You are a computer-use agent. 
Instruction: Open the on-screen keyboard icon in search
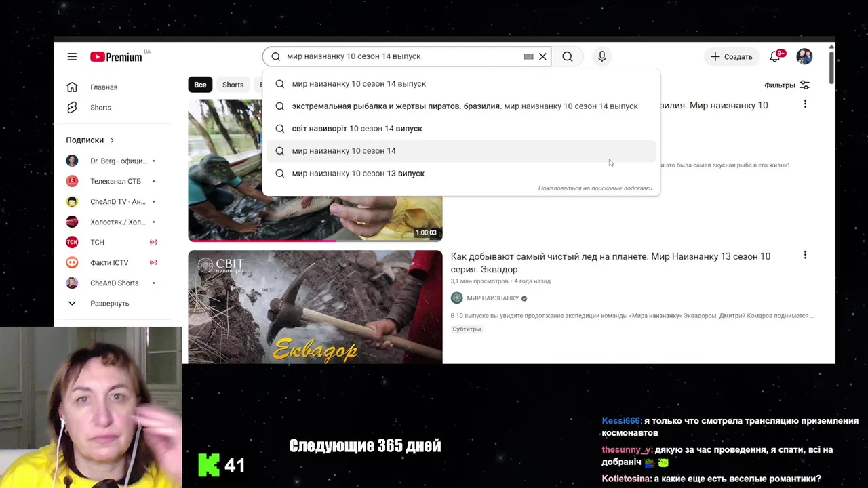(528, 56)
